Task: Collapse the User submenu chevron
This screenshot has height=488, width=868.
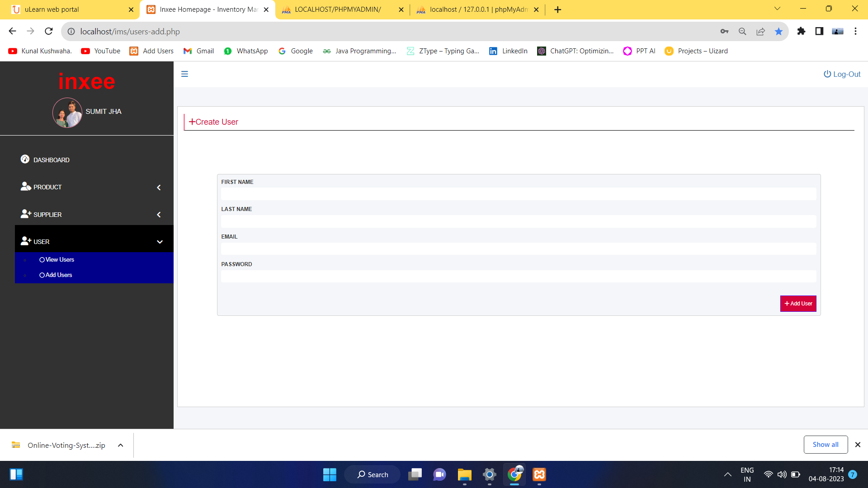Action: [x=160, y=242]
